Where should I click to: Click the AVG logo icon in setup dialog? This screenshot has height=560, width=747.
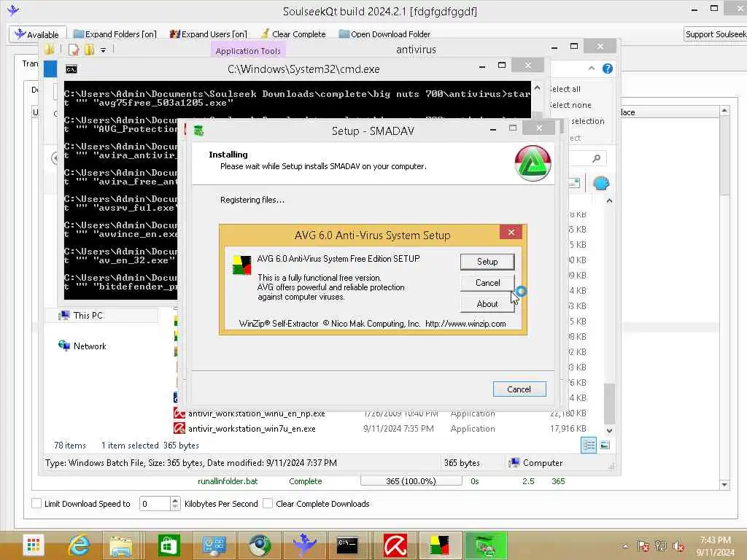[241, 265]
